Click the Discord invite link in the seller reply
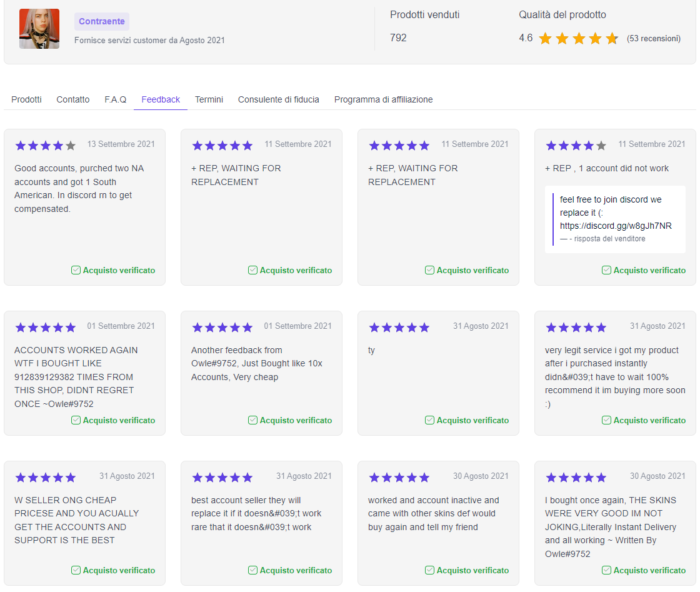 point(614,226)
